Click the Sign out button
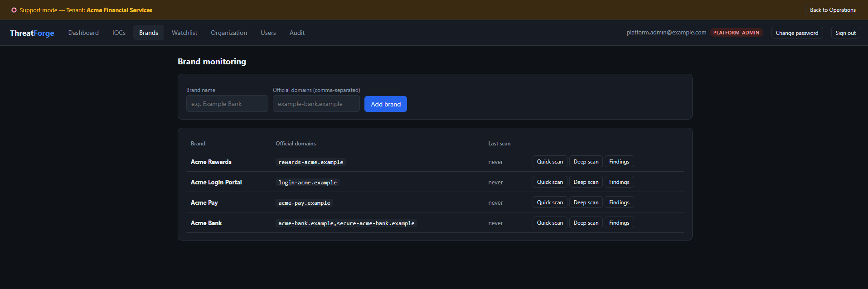This screenshot has height=289, width=868. (845, 33)
